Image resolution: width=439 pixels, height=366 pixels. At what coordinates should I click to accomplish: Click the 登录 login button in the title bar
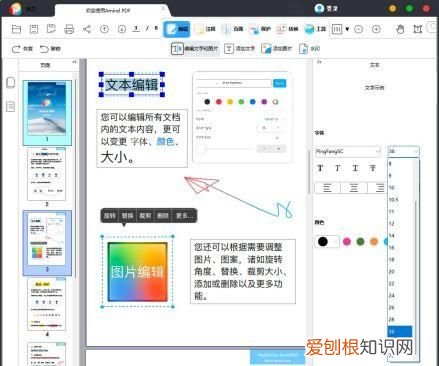pos(326,8)
